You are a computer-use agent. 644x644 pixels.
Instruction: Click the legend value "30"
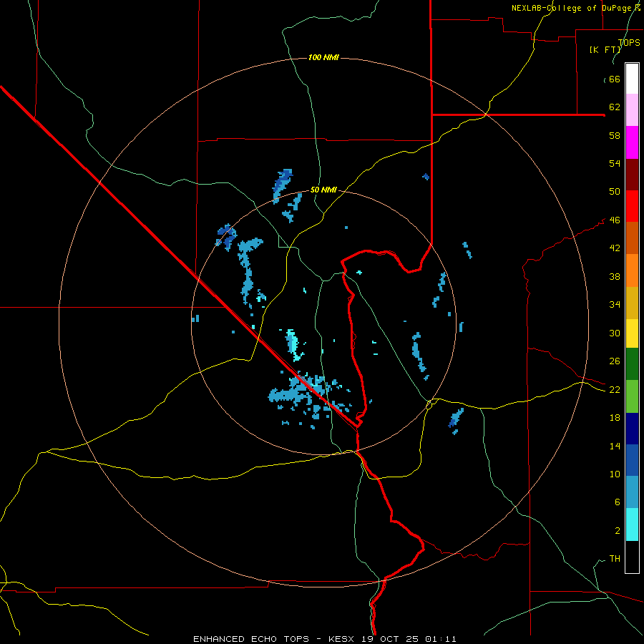point(614,333)
